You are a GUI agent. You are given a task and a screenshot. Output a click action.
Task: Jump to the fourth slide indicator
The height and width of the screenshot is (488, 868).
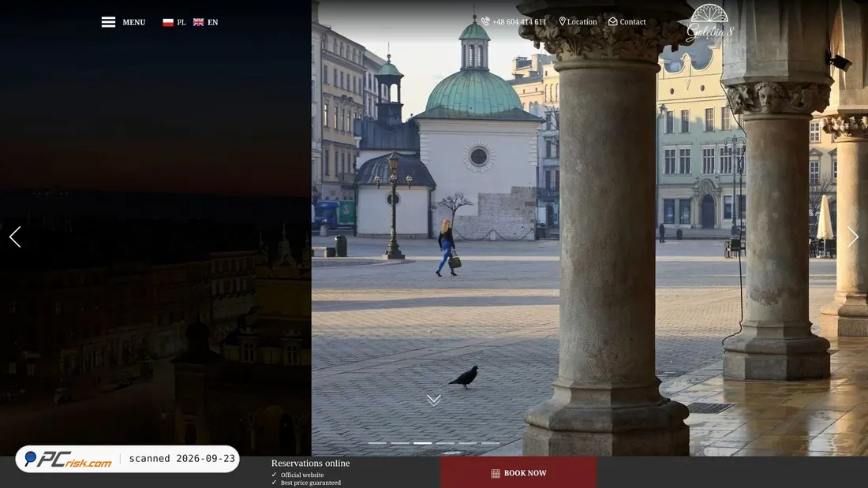pos(445,443)
